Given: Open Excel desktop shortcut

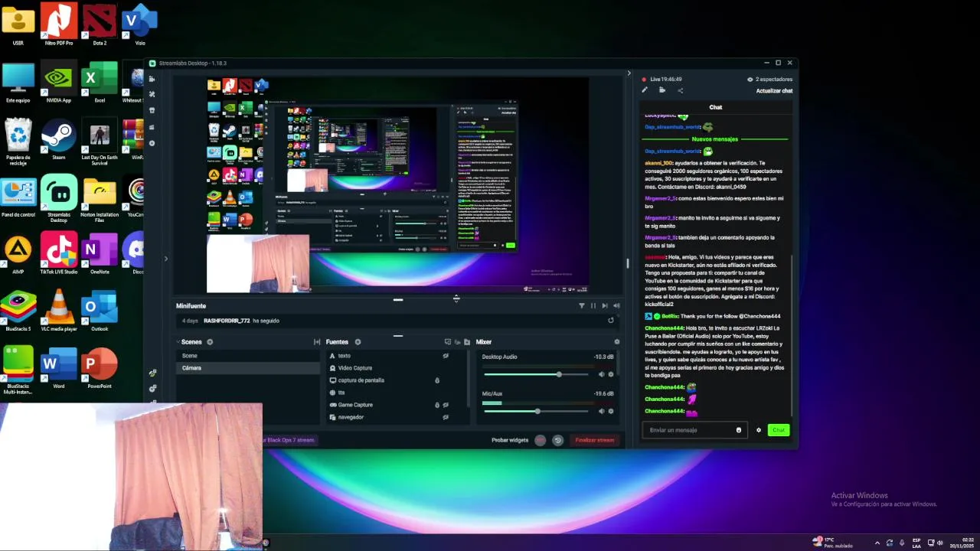Looking at the screenshot, I should coord(100,80).
